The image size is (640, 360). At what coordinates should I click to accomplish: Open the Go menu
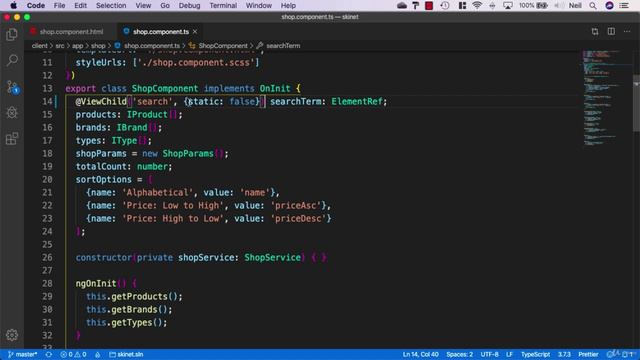coord(165,5)
